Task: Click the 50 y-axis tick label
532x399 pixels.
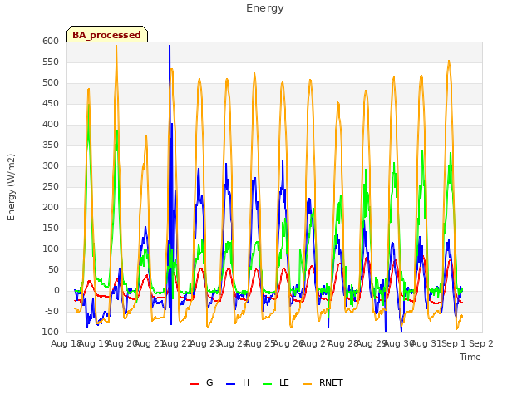Action: click(x=53, y=269)
